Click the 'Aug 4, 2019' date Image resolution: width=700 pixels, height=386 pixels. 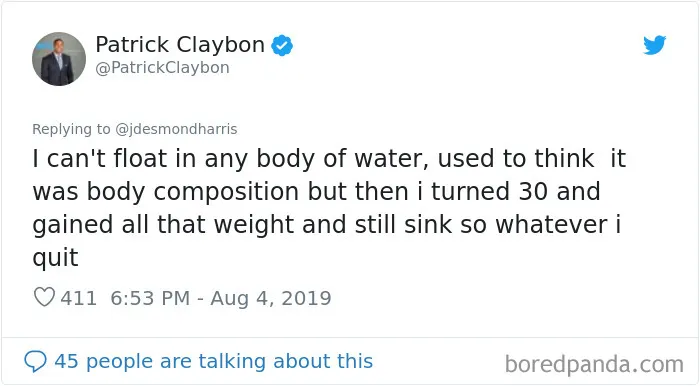[271, 298]
